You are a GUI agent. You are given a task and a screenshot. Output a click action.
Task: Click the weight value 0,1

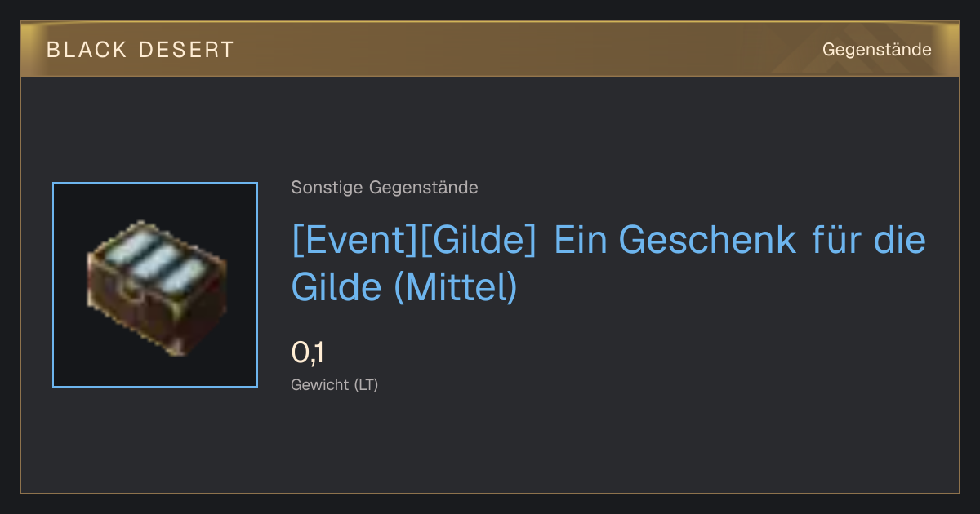pyautogui.click(x=308, y=353)
